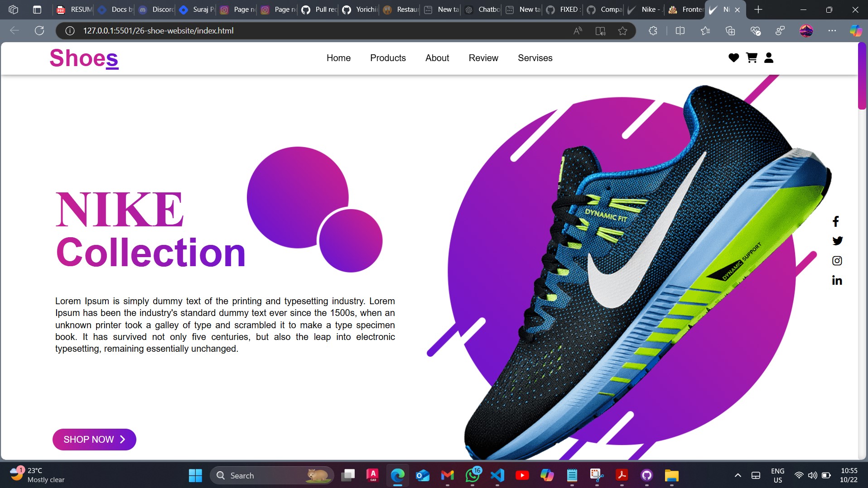Open the Windows Start menu
868x488 pixels.
coord(195,475)
